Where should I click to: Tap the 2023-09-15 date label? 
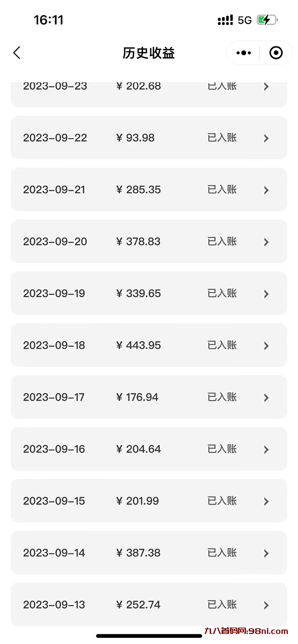[x=54, y=501]
